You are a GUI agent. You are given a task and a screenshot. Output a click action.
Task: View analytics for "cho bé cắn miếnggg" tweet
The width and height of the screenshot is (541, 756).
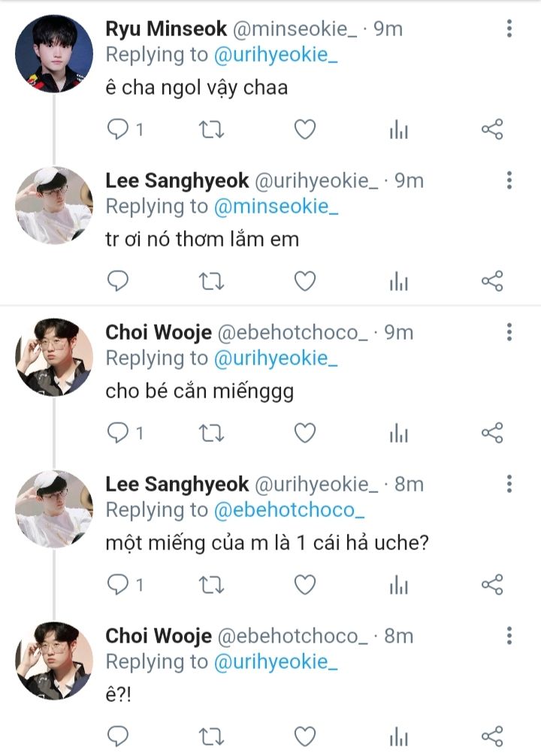click(x=398, y=433)
